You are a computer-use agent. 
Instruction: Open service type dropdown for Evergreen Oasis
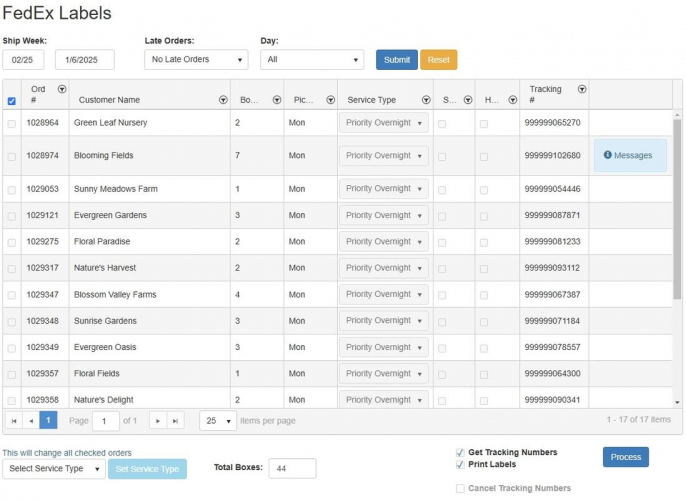(384, 347)
